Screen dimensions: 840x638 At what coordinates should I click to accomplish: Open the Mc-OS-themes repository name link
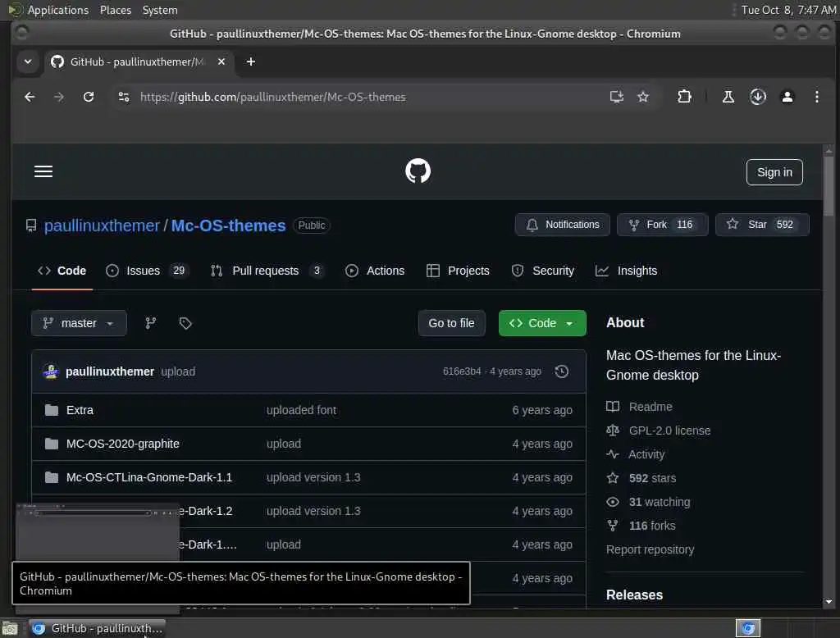[228, 226]
